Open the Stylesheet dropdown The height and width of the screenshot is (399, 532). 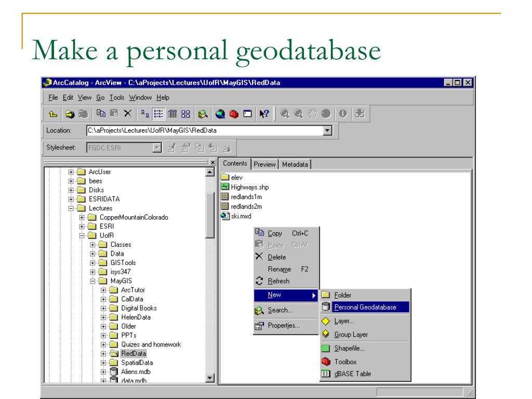(157, 148)
